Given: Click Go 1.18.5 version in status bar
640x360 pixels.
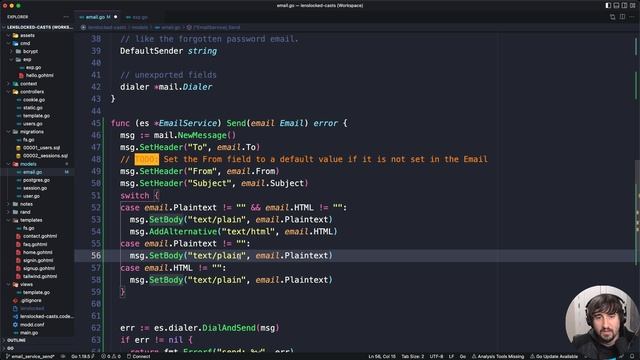Looking at the screenshot, I should pyautogui.click(x=83, y=356).
